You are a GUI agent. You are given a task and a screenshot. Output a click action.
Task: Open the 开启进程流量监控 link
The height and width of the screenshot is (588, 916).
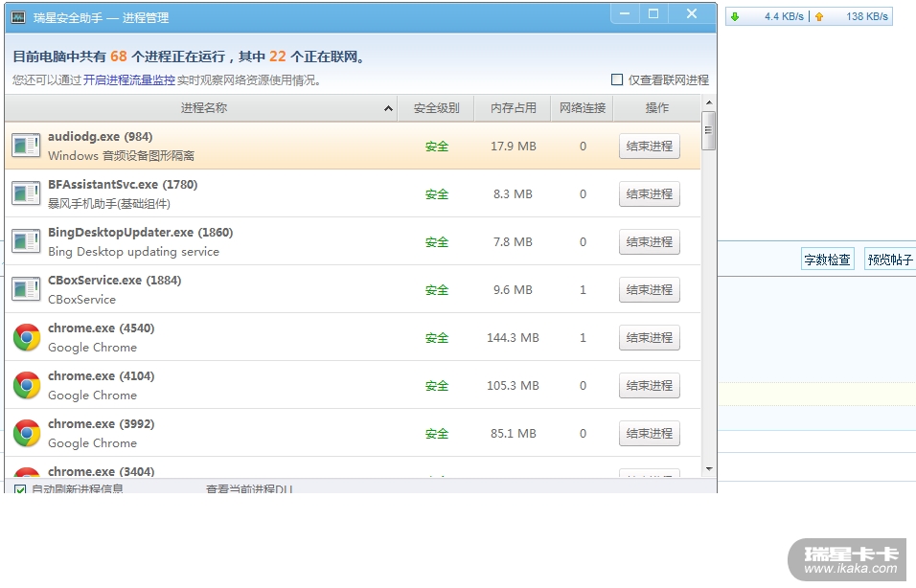[x=128, y=80]
